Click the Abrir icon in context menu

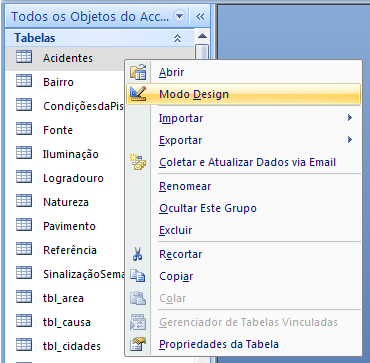(x=138, y=72)
